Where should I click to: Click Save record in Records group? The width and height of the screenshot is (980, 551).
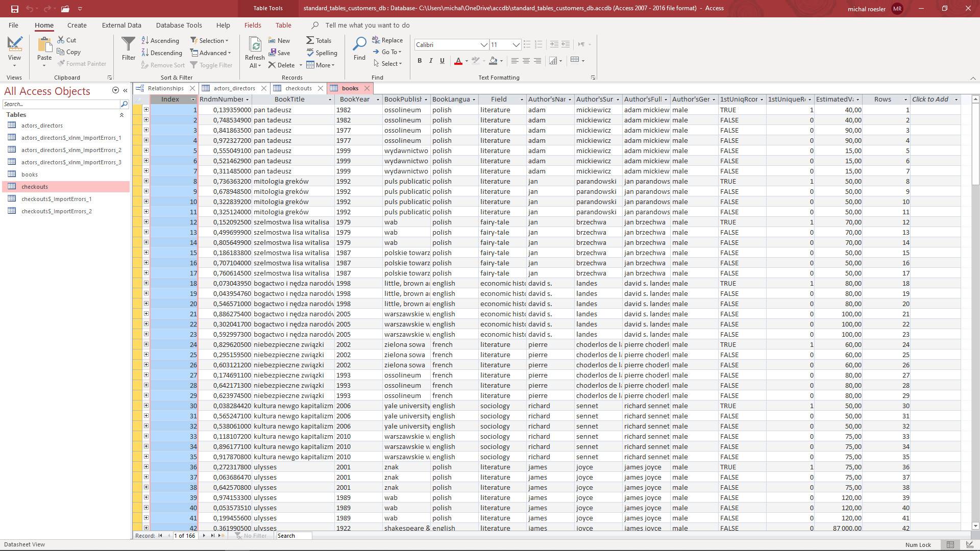coord(279,53)
